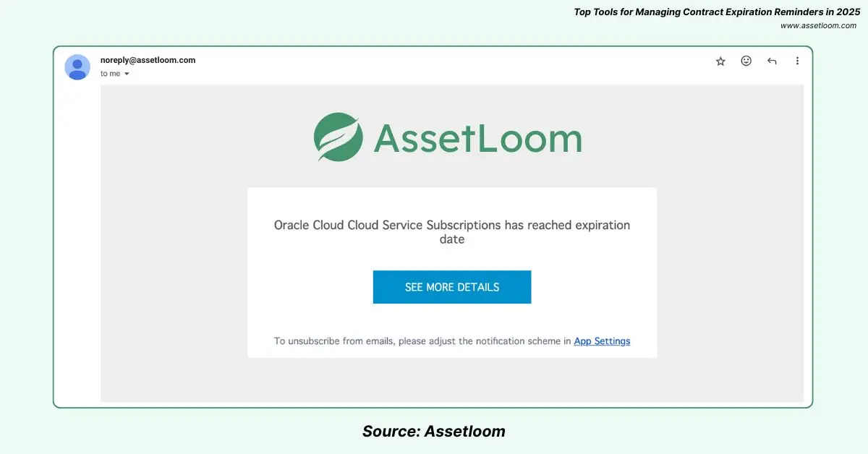
Task: Click the "Source: Assetloom" caption
Action: (433, 432)
